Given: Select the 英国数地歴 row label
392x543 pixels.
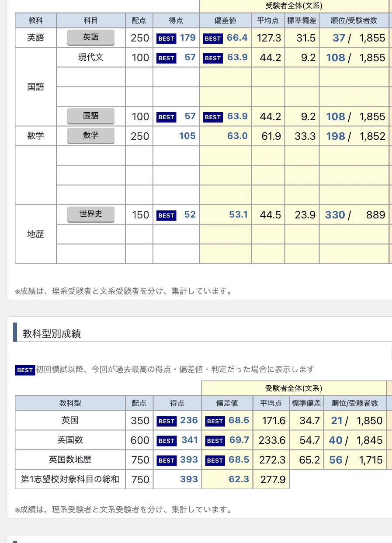Looking at the screenshot, I should (70, 460).
